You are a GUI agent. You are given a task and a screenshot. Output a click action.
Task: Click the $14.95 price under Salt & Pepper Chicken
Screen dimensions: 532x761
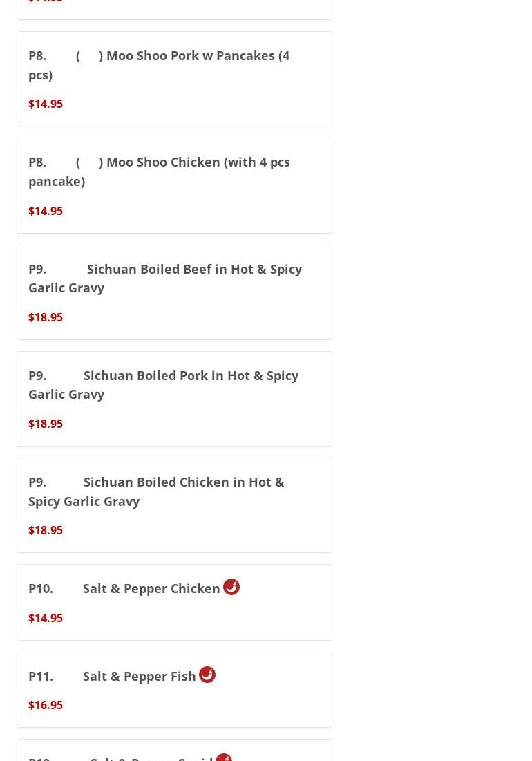pos(46,618)
